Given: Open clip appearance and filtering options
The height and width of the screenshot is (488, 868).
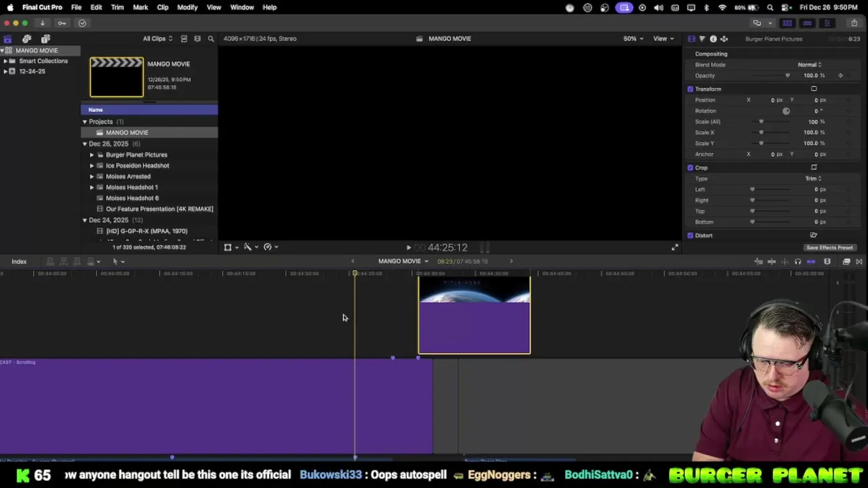Looking at the screenshot, I should pyautogui.click(x=197, y=39).
